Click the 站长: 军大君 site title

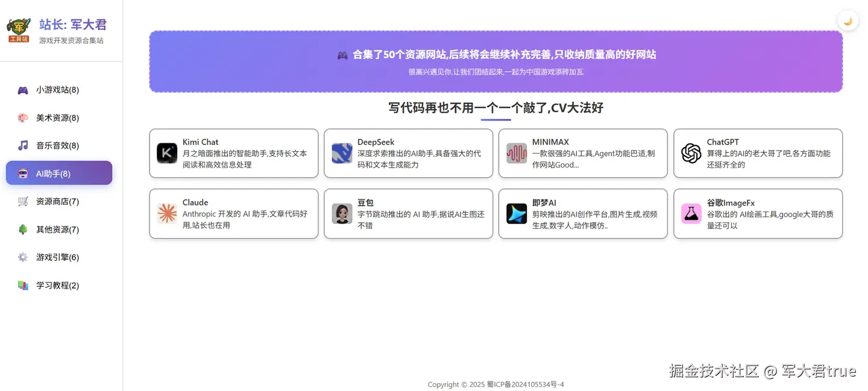pos(73,25)
